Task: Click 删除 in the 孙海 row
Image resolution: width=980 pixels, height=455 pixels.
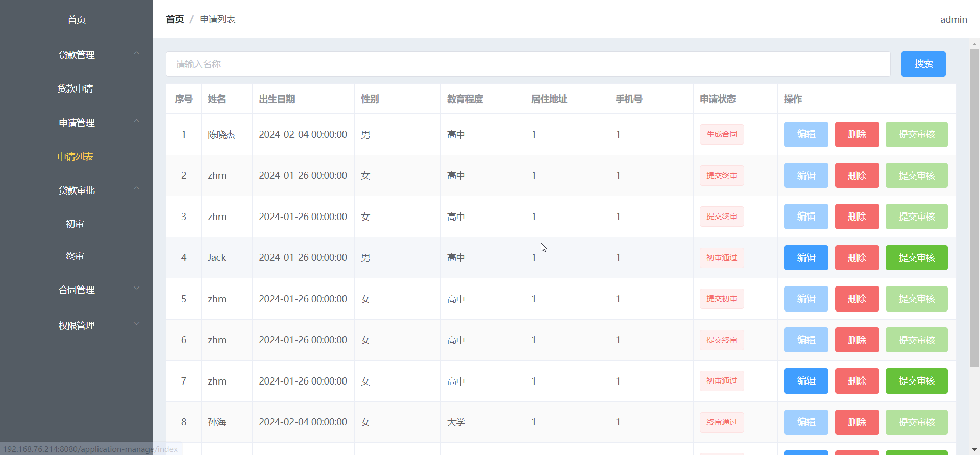Action: pyautogui.click(x=857, y=422)
